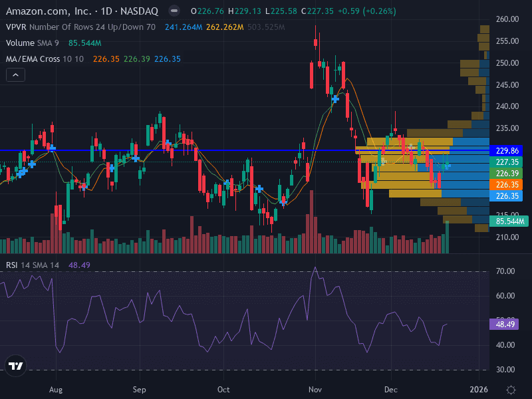Viewport: 532px width, 399px height.
Task: Click the Nov label on time axis
Action: 315,390
